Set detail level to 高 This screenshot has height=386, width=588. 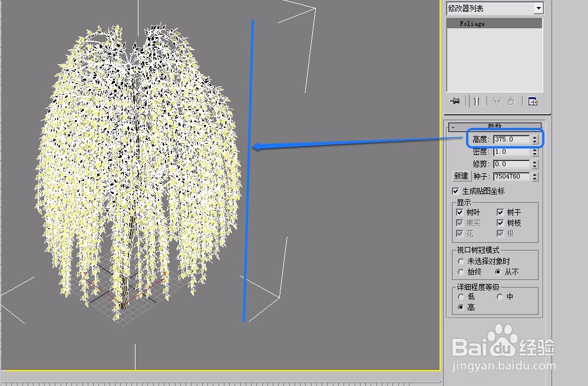coord(461,307)
